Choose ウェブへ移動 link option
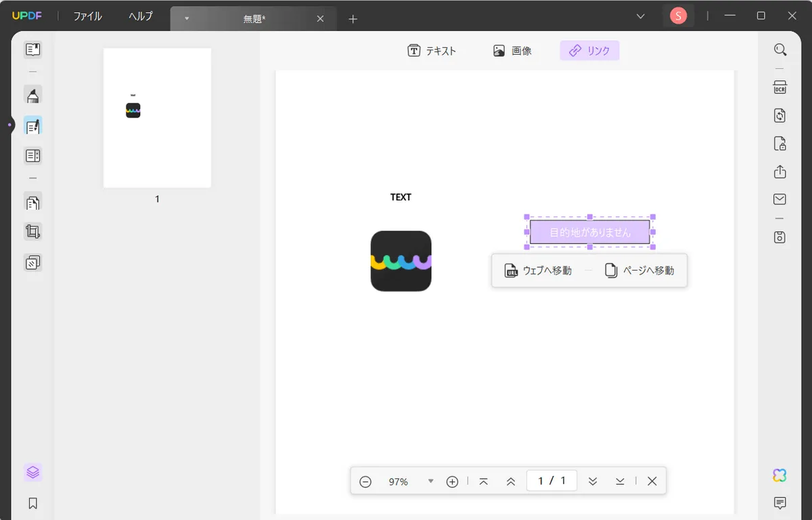 (538, 270)
